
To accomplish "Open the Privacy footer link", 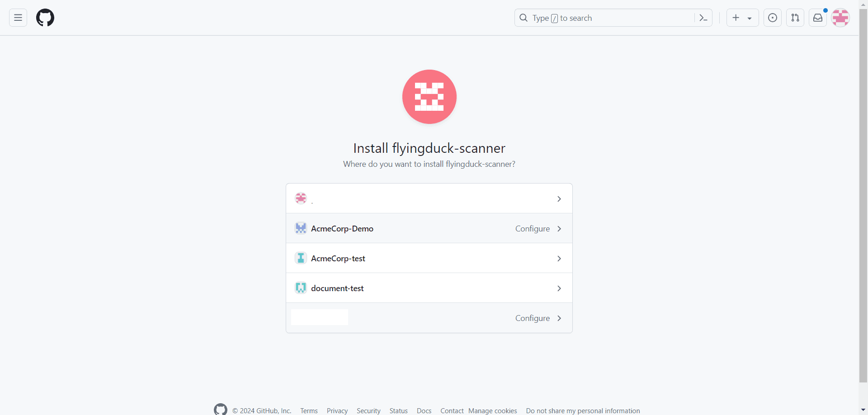I will [337, 410].
